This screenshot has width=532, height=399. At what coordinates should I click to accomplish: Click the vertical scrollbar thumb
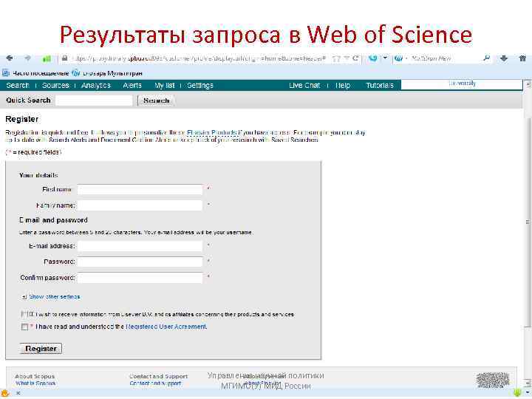528,222
